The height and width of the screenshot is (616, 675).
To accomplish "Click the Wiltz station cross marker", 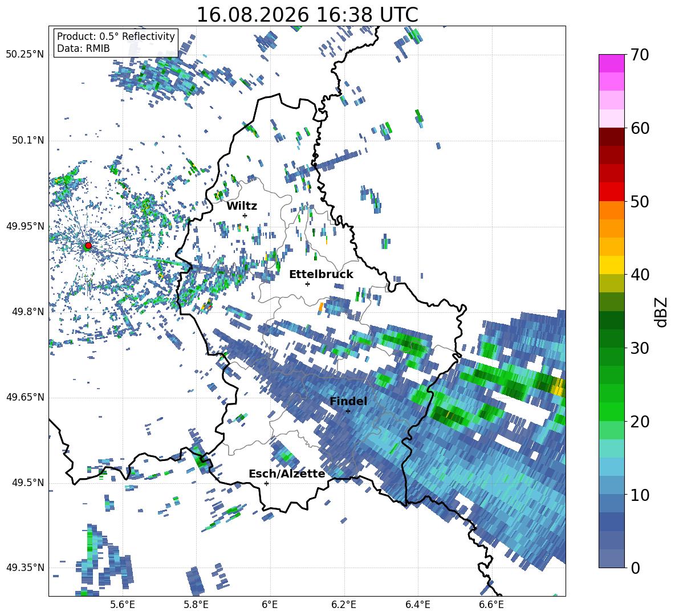I will pyautogui.click(x=245, y=215).
